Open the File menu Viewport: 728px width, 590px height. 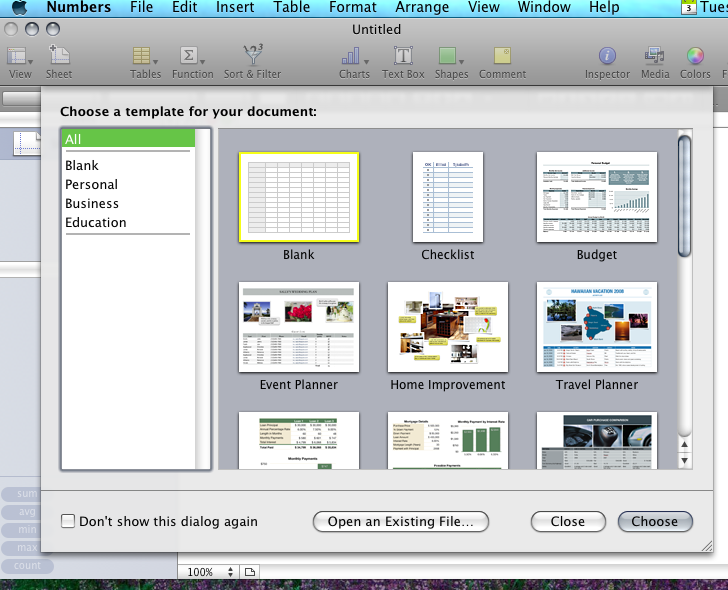(141, 7)
